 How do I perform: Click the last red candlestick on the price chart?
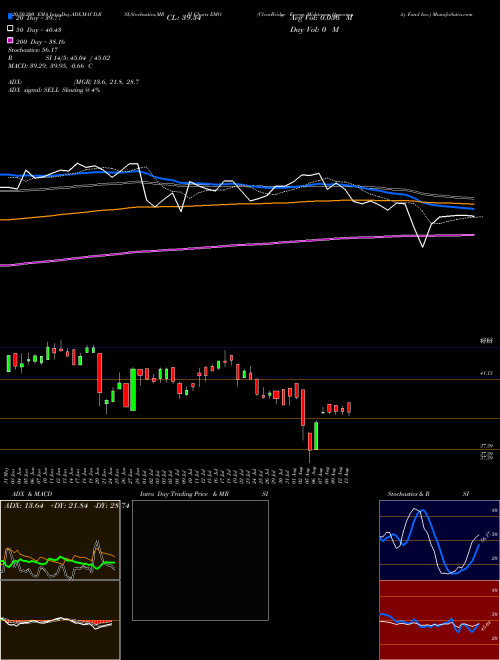click(x=349, y=407)
